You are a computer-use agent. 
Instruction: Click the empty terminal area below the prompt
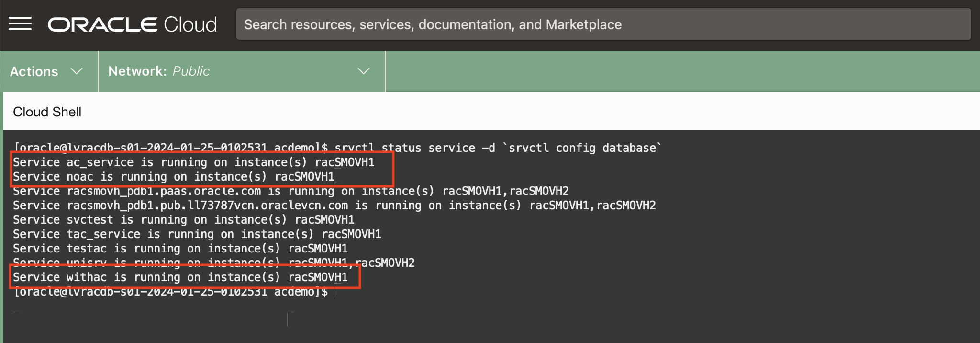(479, 321)
